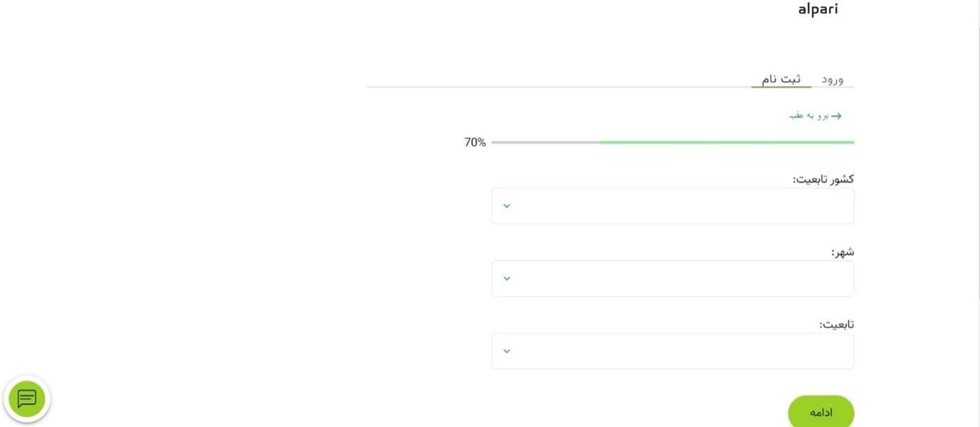Click the chevron in کشور تابعیت field

(x=507, y=206)
